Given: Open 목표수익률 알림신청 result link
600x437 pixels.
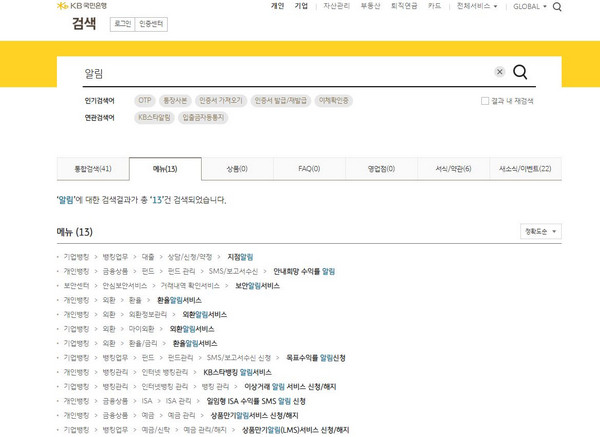Looking at the screenshot, I should [316, 358].
